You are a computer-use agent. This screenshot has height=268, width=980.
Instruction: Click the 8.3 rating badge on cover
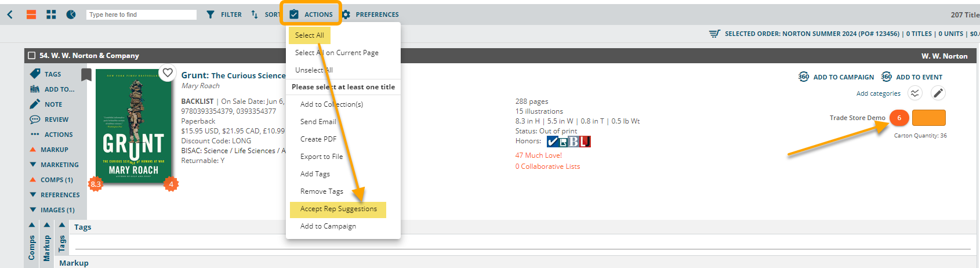(96, 184)
